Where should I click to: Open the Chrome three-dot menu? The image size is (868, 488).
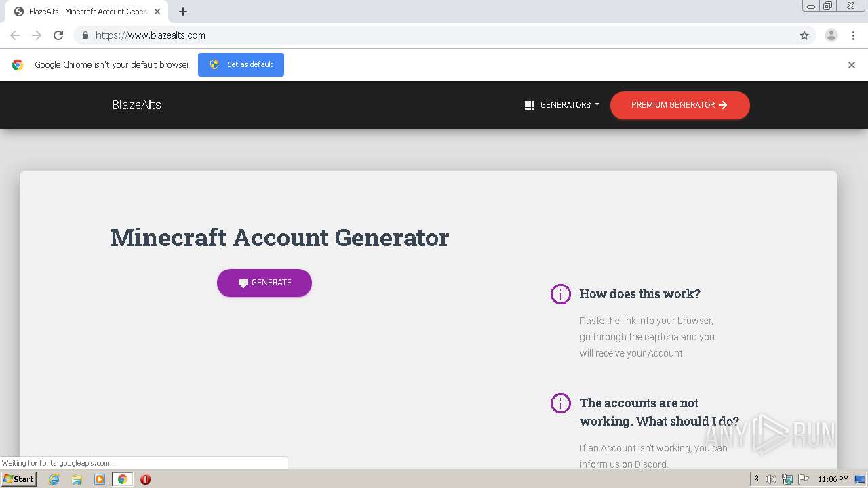click(854, 35)
